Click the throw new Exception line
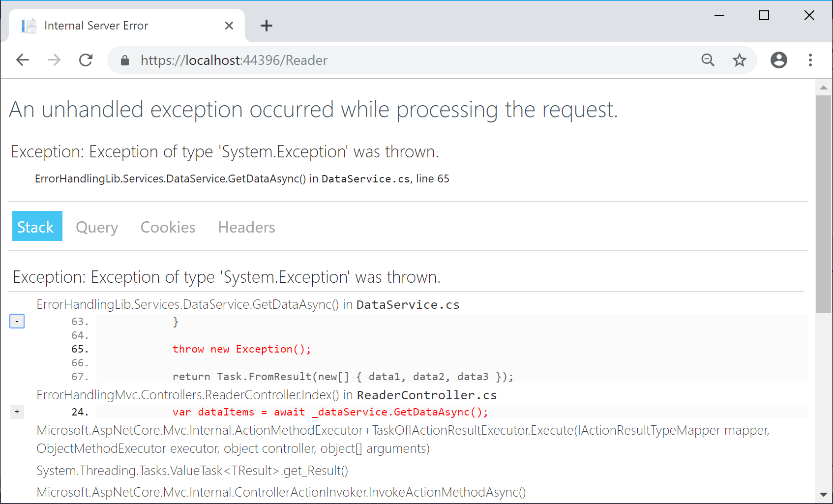The height and width of the screenshot is (504, 833). [241, 349]
